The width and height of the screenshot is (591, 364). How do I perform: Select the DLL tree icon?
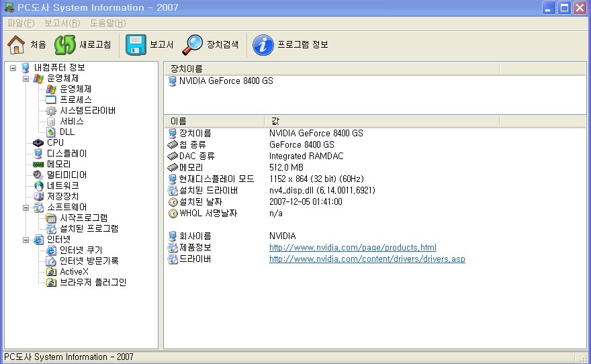[x=51, y=132]
